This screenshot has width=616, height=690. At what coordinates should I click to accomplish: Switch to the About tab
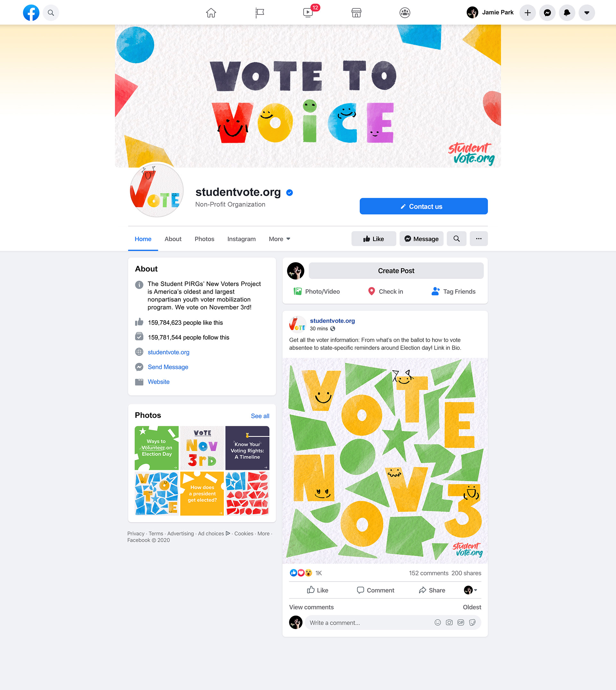(x=173, y=239)
